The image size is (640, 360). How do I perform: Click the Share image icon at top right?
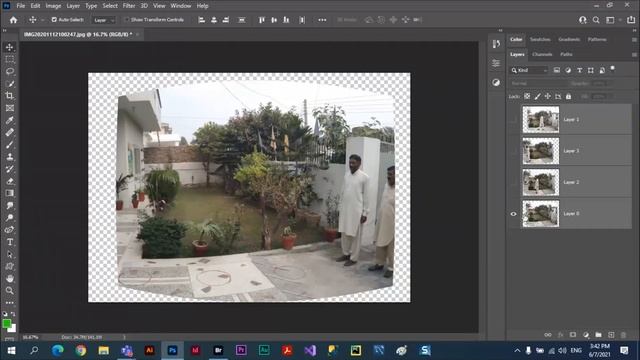click(631, 20)
